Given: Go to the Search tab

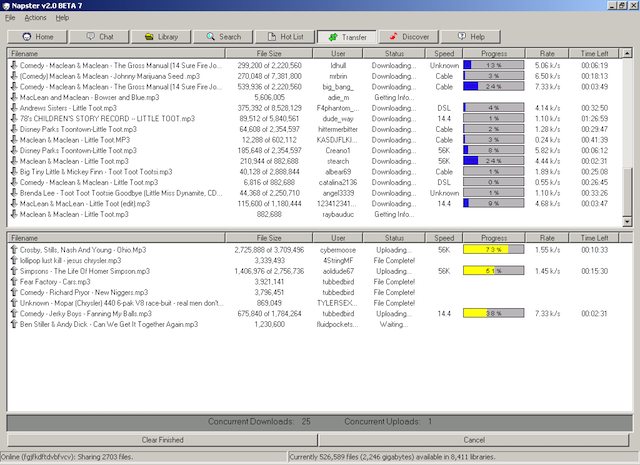Looking at the screenshot, I should click(x=223, y=37).
